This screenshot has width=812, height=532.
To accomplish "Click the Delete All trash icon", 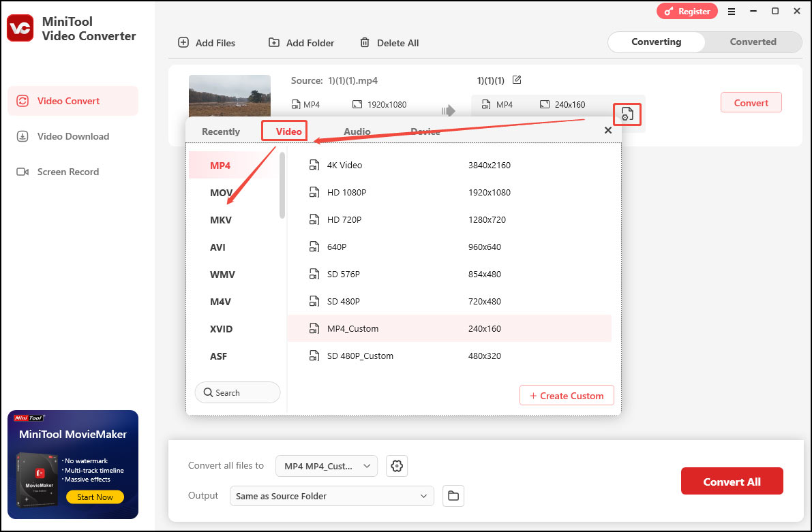I will pyautogui.click(x=365, y=42).
